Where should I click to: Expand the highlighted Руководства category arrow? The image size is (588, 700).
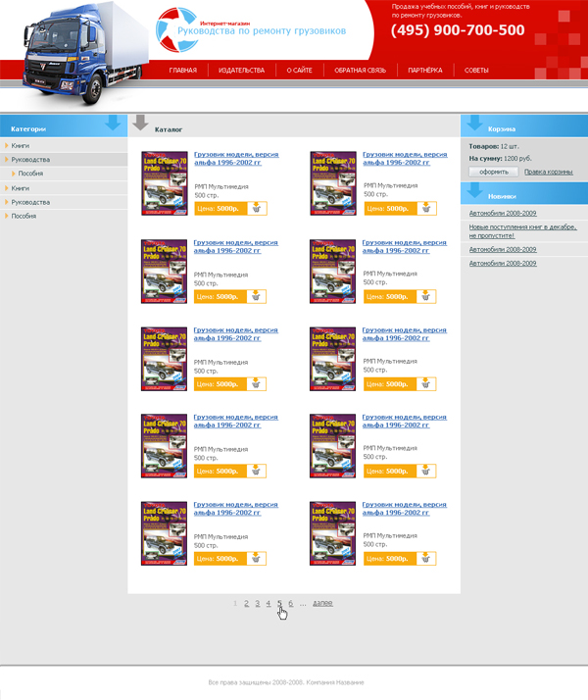[x=6, y=159]
